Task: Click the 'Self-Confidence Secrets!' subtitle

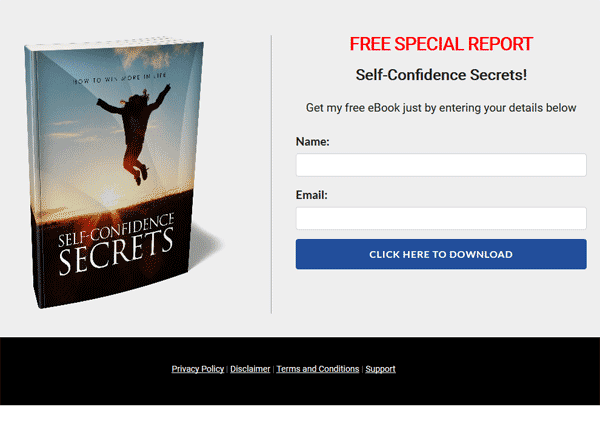Action: [441, 75]
